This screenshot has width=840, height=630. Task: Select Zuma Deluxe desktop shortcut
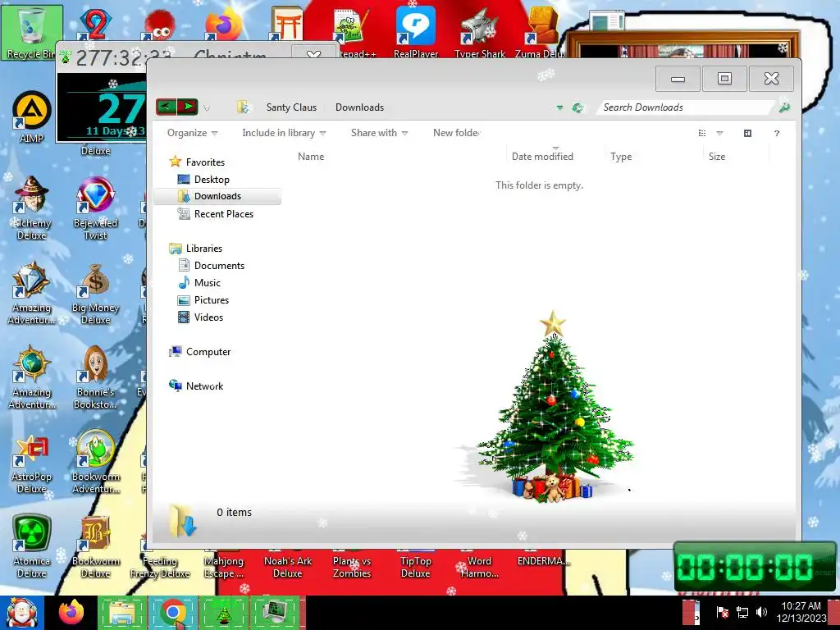541,31
